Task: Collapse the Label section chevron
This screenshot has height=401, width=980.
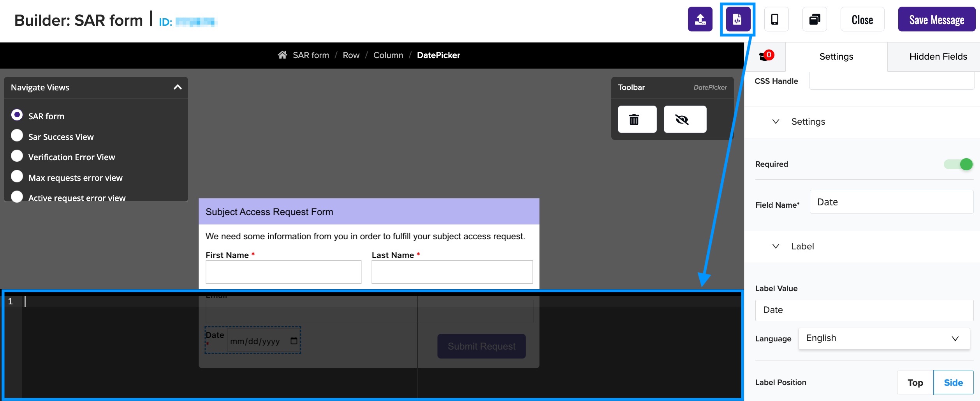Action: (x=776, y=246)
